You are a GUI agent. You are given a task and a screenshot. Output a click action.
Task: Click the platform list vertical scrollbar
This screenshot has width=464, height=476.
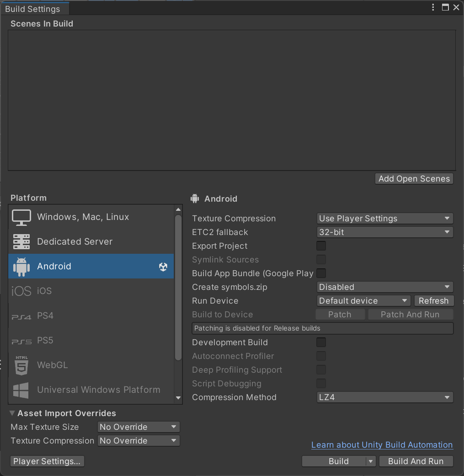pos(178,288)
